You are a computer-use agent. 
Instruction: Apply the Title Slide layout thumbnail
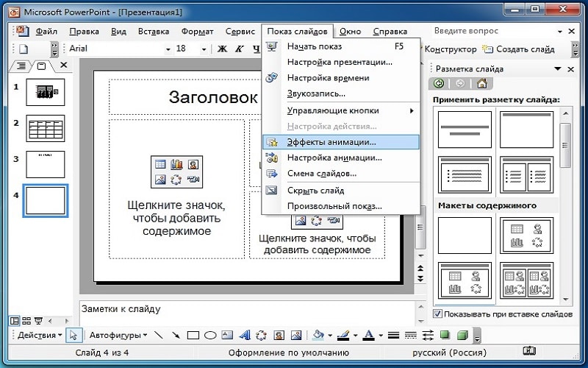465,130
